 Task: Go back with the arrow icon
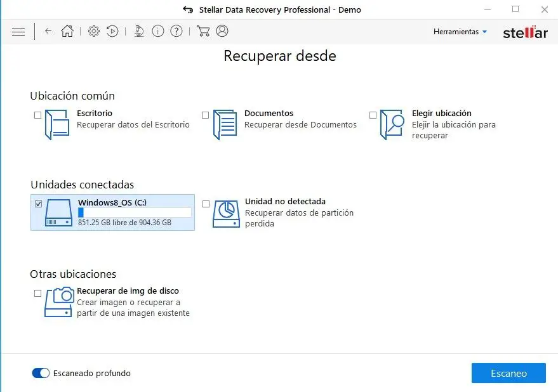pyautogui.click(x=48, y=31)
